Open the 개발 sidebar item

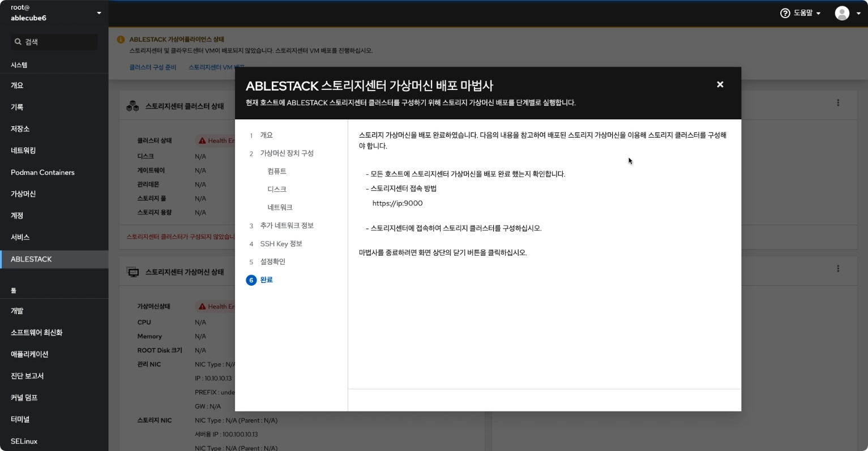[54, 311]
